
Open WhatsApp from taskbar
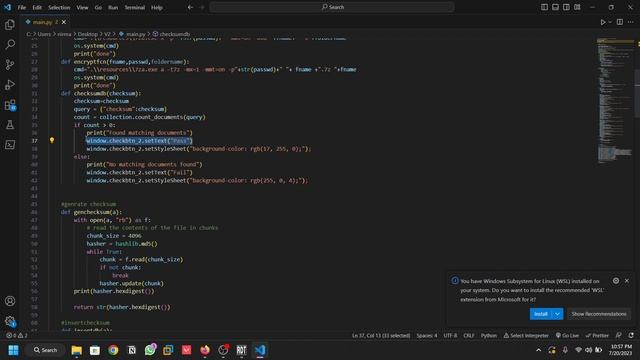[150, 350]
